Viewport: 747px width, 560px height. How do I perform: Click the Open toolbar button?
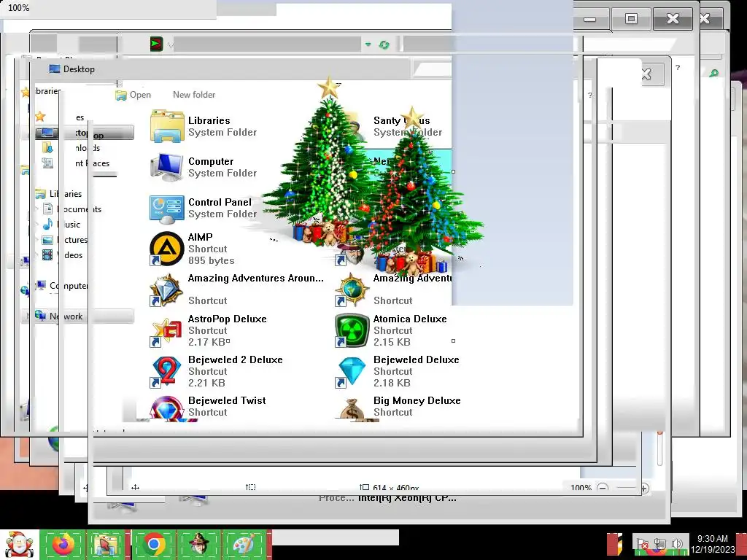pyautogui.click(x=133, y=95)
